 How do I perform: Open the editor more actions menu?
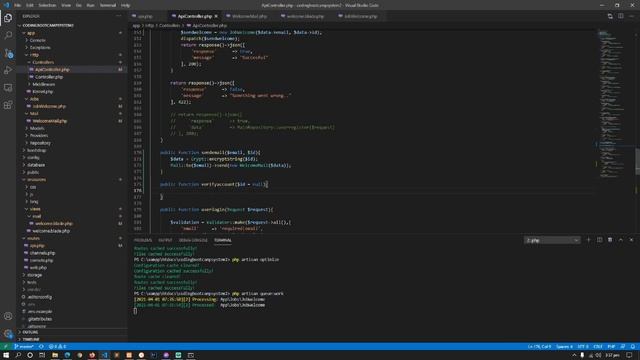(x=631, y=16)
